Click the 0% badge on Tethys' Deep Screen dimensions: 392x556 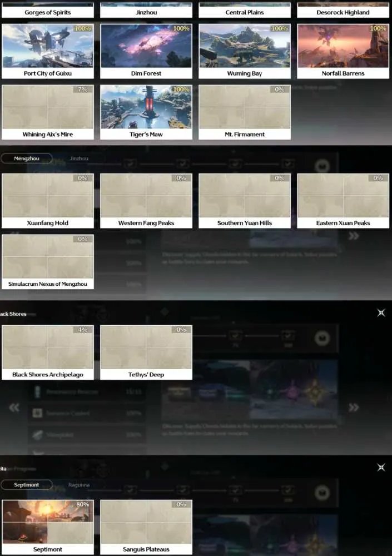tap(181, 330)
